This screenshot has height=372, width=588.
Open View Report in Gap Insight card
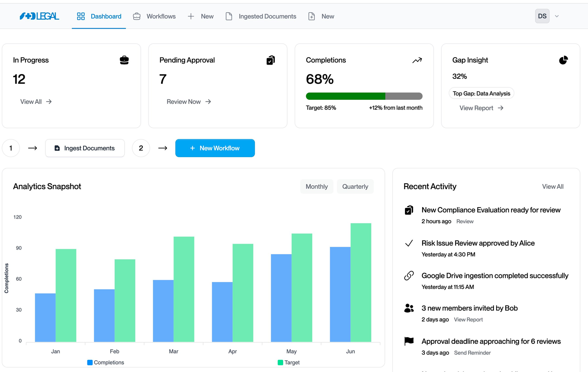click(481, 108)
